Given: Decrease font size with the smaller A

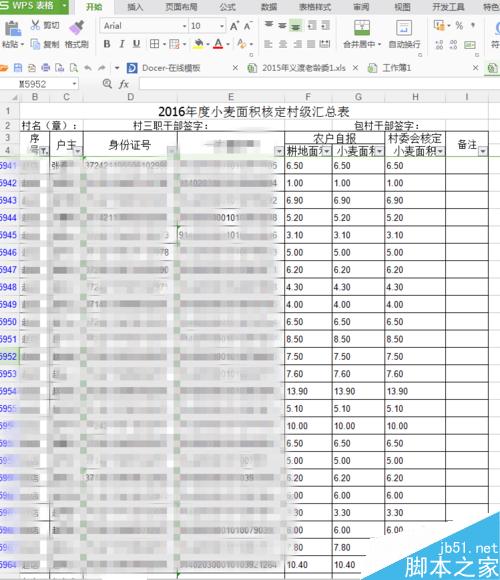Looking at the screenshot, I should [248, 26].
